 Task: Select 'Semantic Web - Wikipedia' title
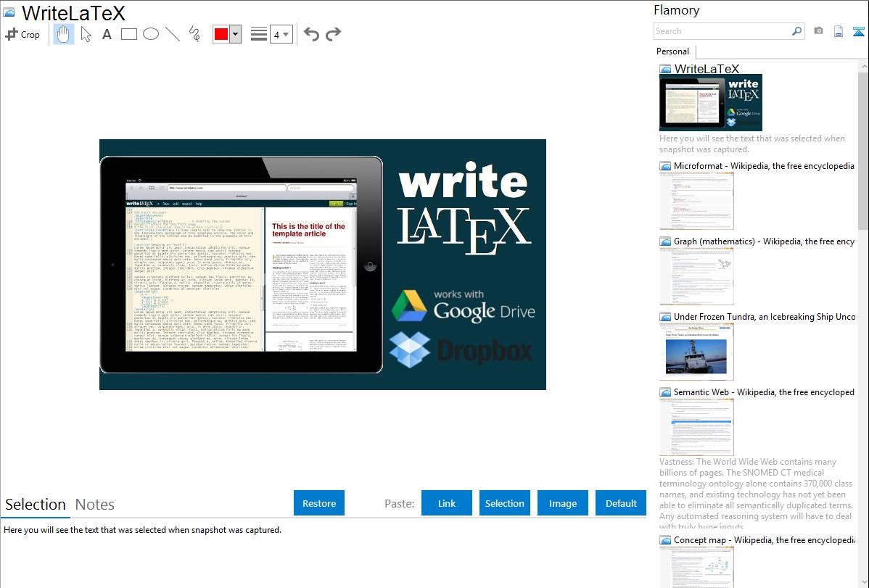pyautogui.click(x=764, y=392)
